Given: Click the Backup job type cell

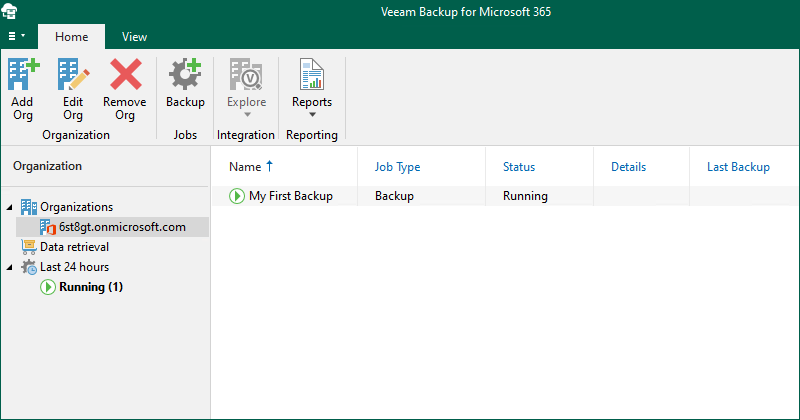Looking at the screenshot, I should pyautogui.click(x=394, y=196).
